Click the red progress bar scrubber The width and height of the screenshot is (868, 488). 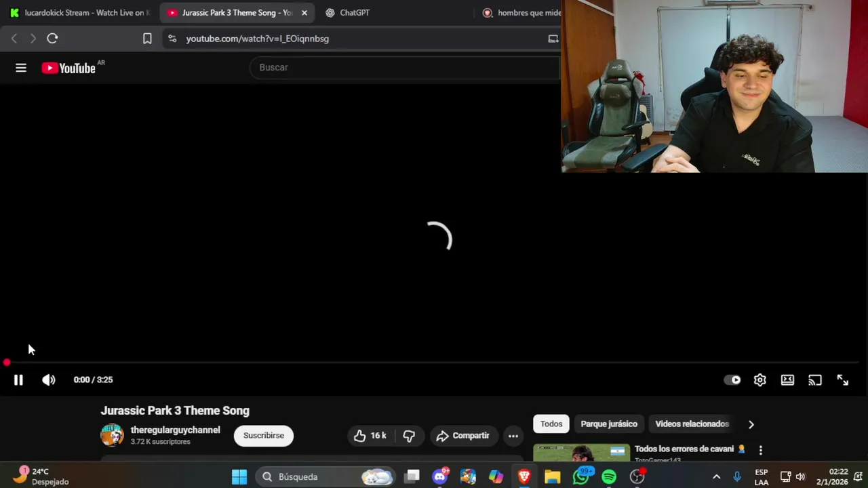click(7, 363)
